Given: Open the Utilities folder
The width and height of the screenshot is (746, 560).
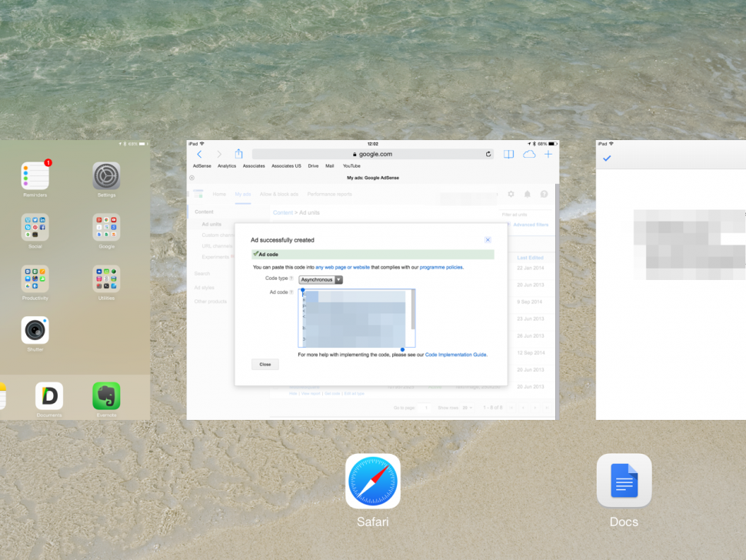Looking at the screenshot, I should pyautogui.click(x=106, y=278).
